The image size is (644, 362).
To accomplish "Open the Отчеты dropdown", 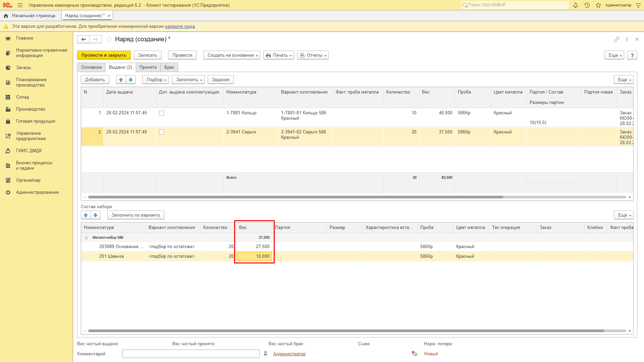I will click(313, 55).
